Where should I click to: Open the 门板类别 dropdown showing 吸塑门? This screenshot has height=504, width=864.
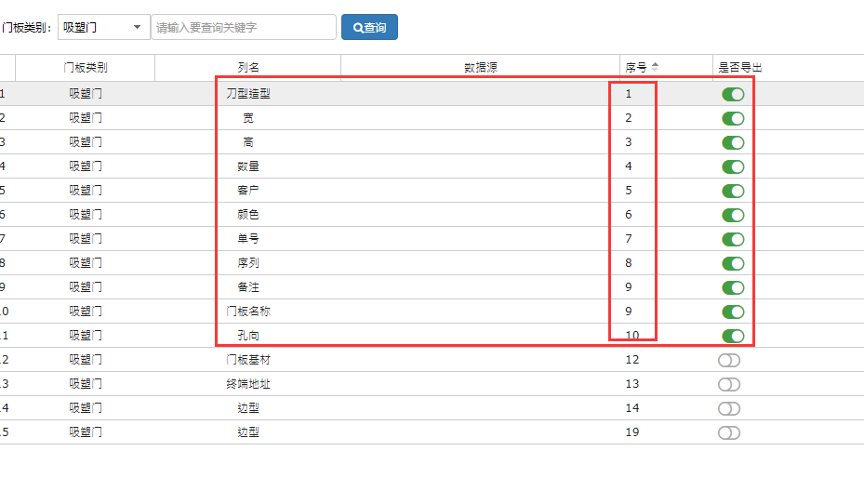point(103,27)
